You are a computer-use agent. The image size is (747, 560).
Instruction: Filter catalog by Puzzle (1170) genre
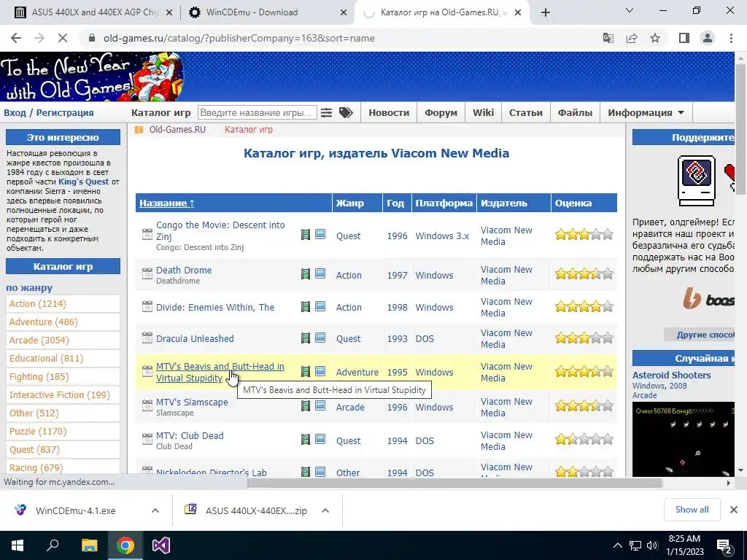(x=38, y=432)
